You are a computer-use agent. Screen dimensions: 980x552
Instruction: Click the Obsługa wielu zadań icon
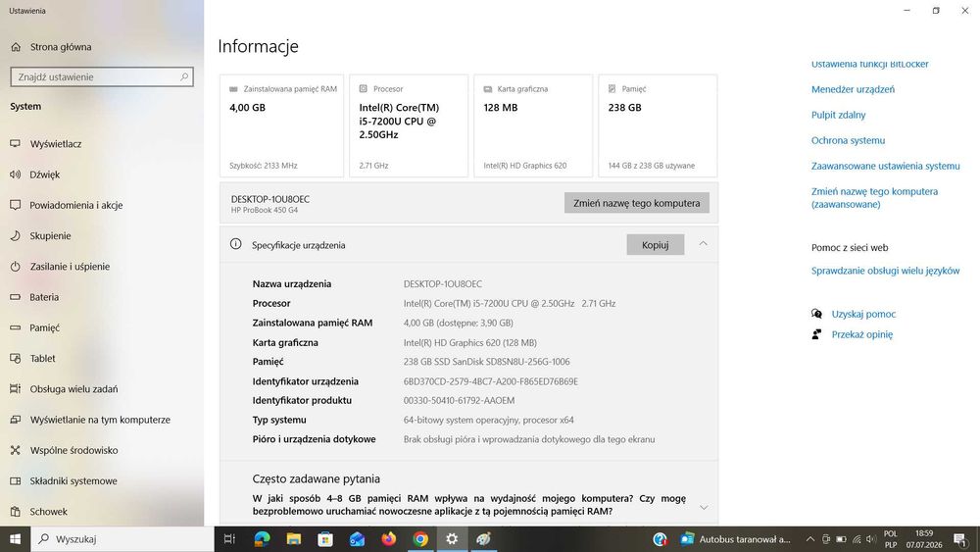click(x=16, y=389)
